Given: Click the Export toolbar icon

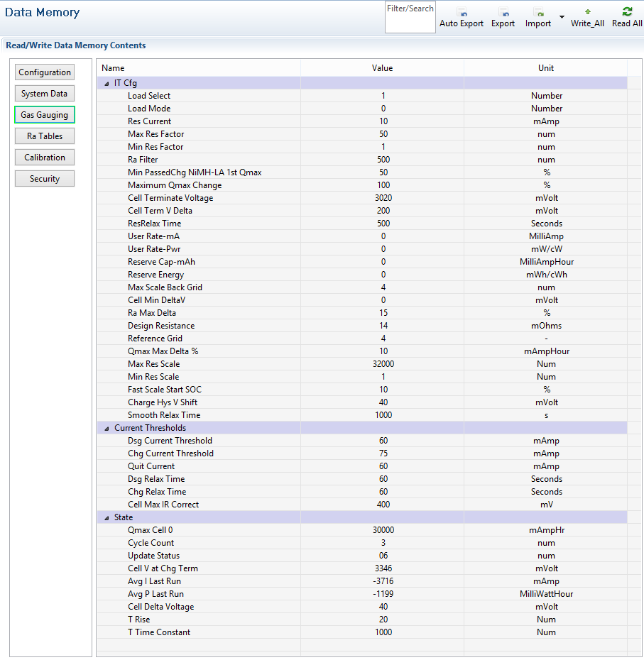Looking at the screenshot, I should click(x=503, y=12).
